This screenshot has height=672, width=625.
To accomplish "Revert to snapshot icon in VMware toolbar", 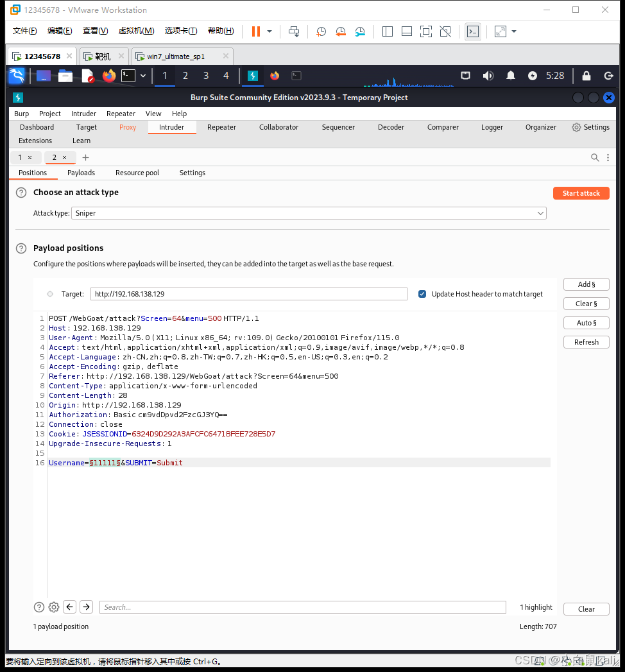I will tap(341, 31).
